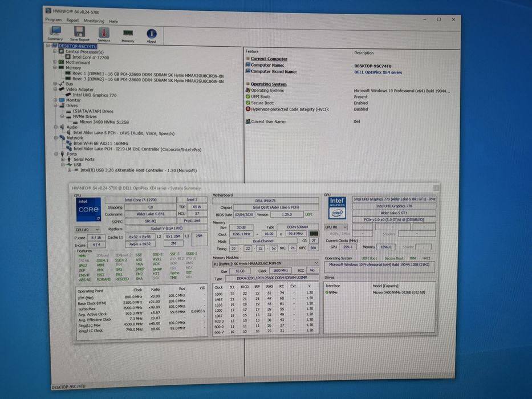Viewport: 532px width, 399px height.
Task: Open the Help menu
Action: [113, 22]
